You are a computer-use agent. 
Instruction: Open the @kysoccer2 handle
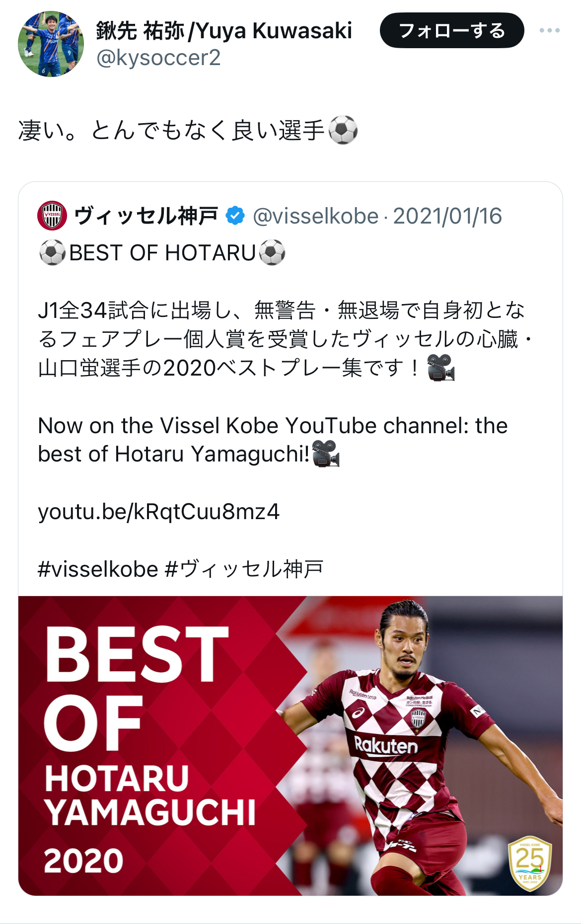(x=158, y=58)
